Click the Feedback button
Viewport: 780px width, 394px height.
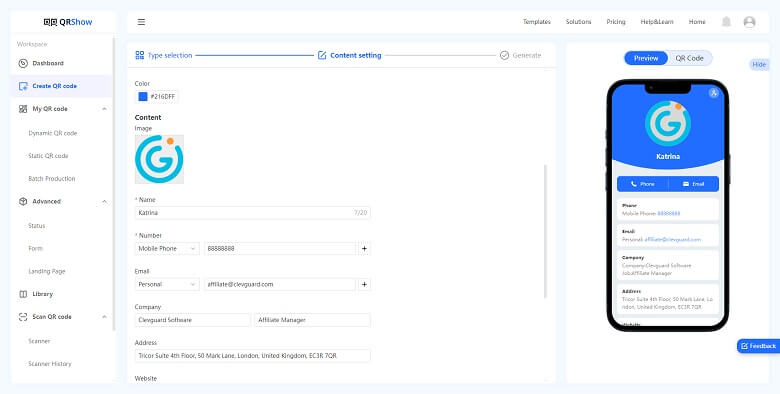758,346
